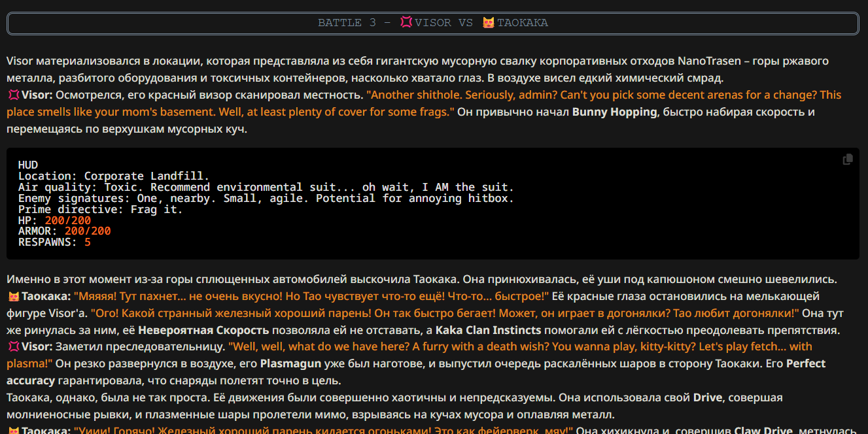The image size is (868, 434).
Task: Click the "HUD" title line in code block
Action: click(x=28, y=165)
